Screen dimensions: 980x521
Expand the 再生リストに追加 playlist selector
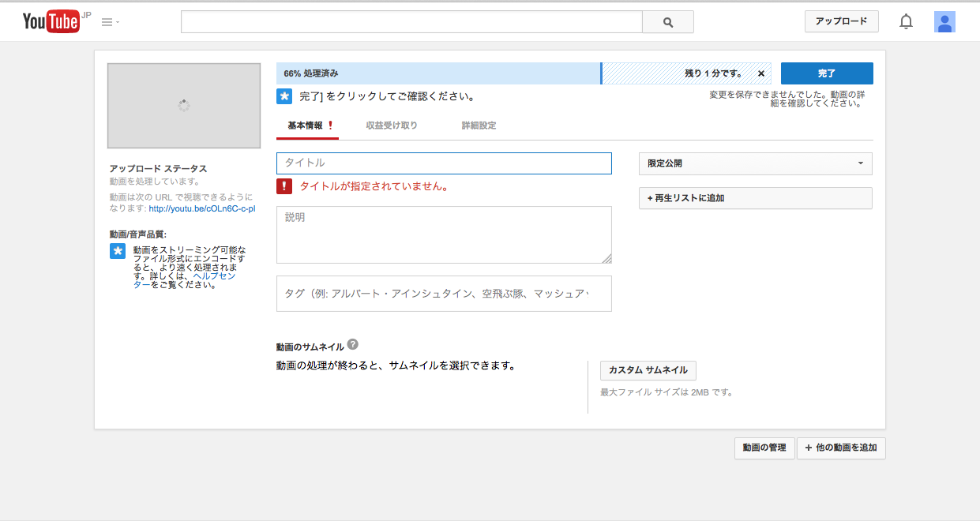point(756,198)
